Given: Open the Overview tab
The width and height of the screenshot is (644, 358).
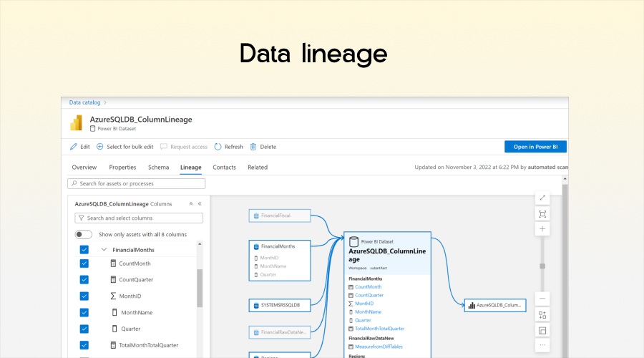Looking at the screenshot, I should click(x=84, y=168).
